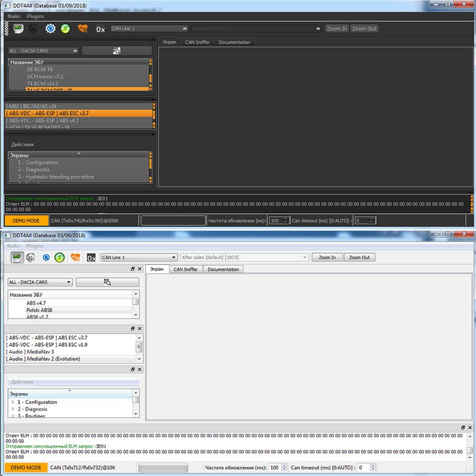This screenshot has height=476, width=476.
Task: Expand 2 - Diagnostic node in the dark window
Action: click(x=13, y=169)
